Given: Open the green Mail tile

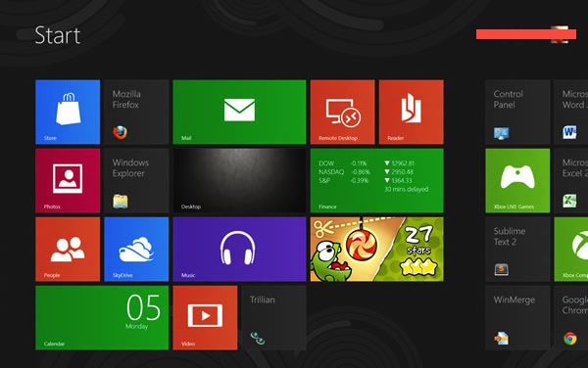Looking at the screenshot, I should (x=239, y=112).
